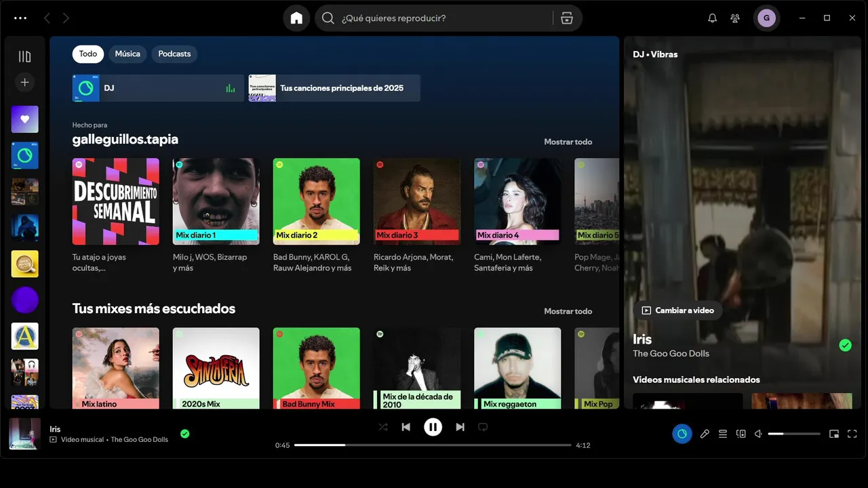Open Mix diario 3 card
Screen dimensions: 868x488
click(417, 215)
